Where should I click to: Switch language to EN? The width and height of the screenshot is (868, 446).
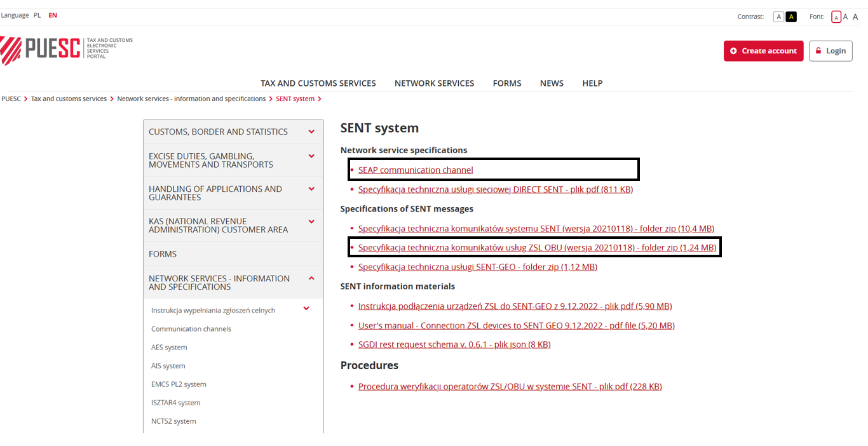[53, 15]
